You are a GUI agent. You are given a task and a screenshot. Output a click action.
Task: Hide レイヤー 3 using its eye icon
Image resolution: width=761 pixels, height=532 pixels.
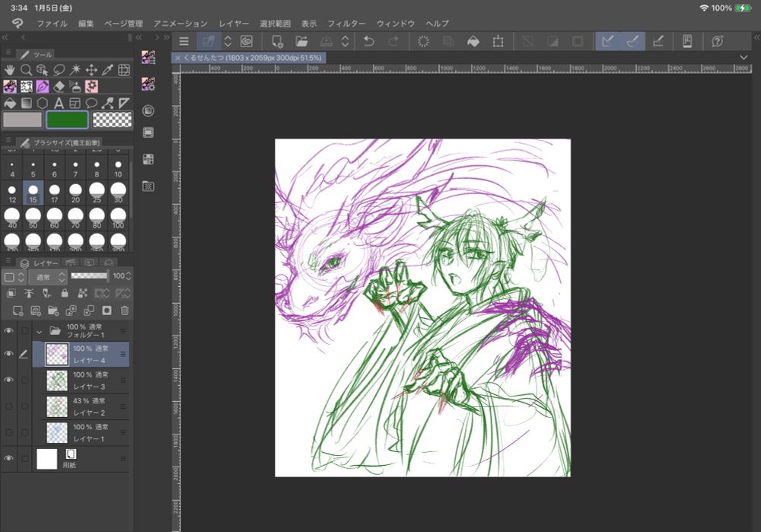pos(9,380)
